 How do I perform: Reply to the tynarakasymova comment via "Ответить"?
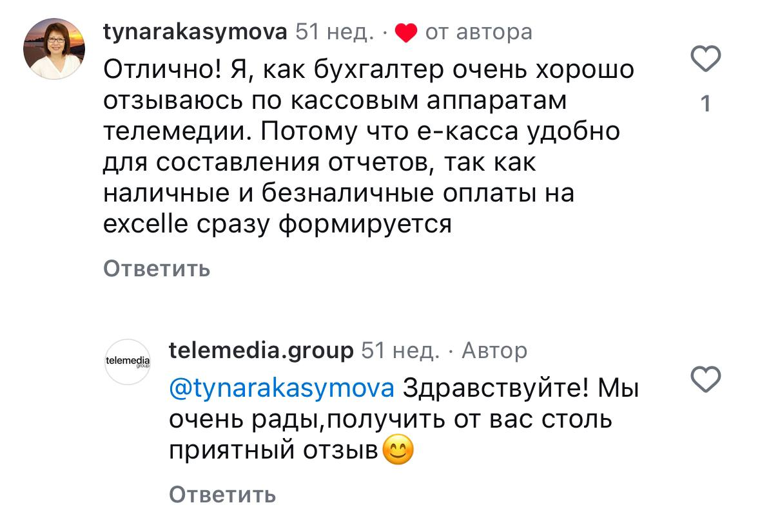[157, 268]
